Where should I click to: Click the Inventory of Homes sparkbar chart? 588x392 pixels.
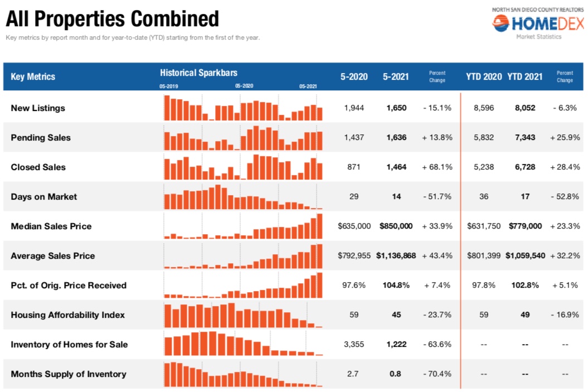[243, 343]
